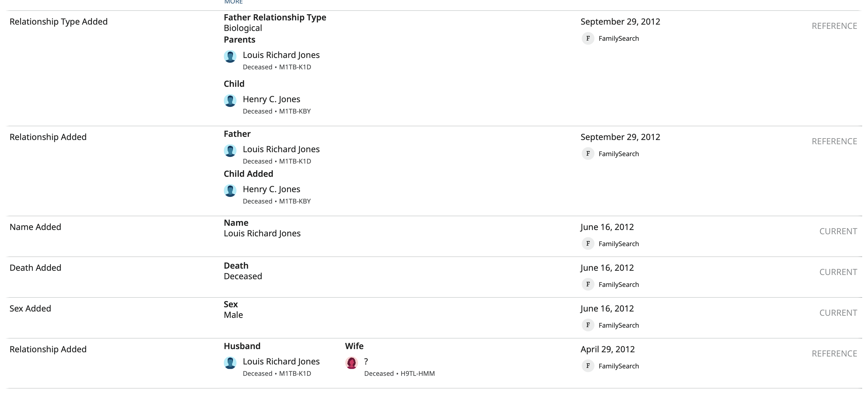Click Henry C. Jones avatar under Child
Screen dimensions: 868x397
230,101
